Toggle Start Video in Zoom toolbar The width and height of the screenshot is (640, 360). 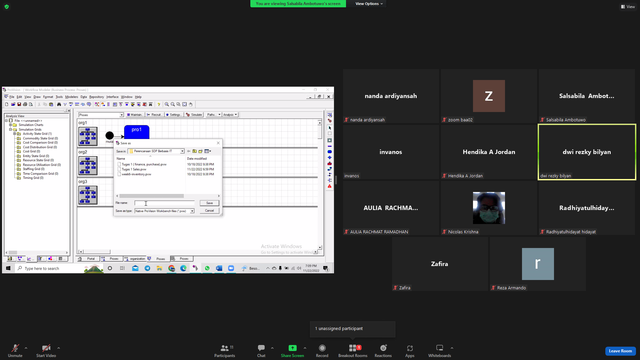[46, 350]
